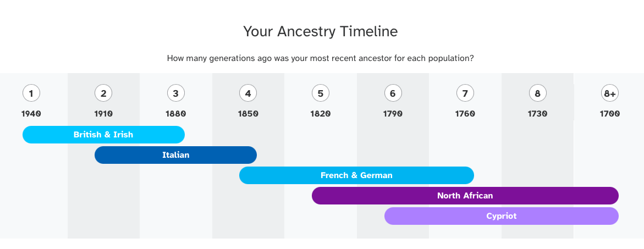644x249 pixels.
Task: Click the generations ago question text
Action: [321, 58]
